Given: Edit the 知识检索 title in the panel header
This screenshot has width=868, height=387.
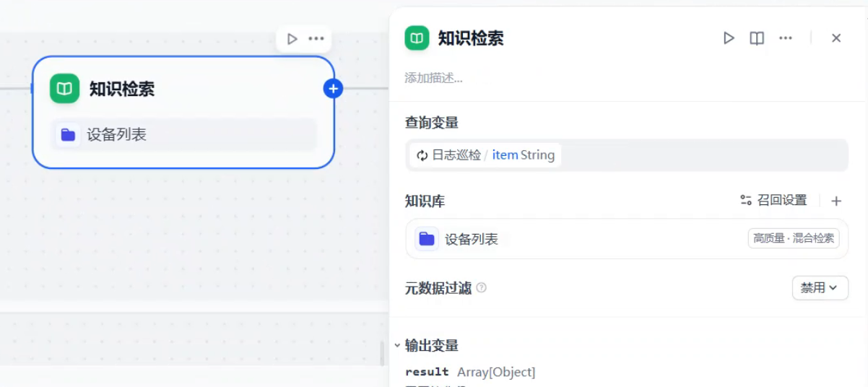Looking at the screenshot, I should pyautogui.click(x=471, y=38).
